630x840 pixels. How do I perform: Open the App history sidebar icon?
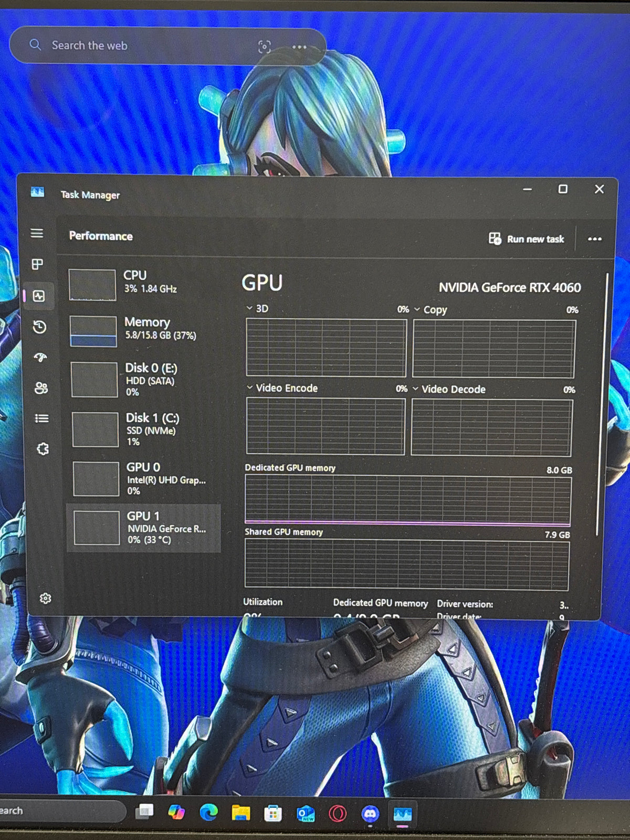[39, 327]
